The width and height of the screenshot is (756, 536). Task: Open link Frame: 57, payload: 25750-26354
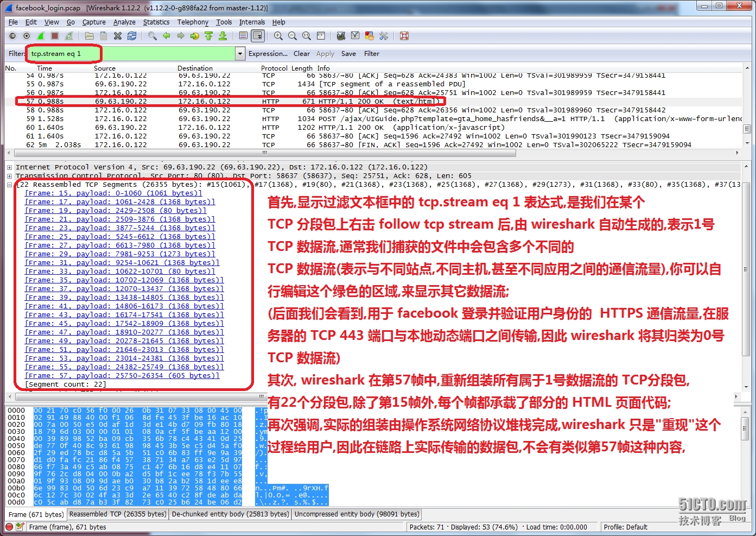pyautogui.click(x=122, y=376)
